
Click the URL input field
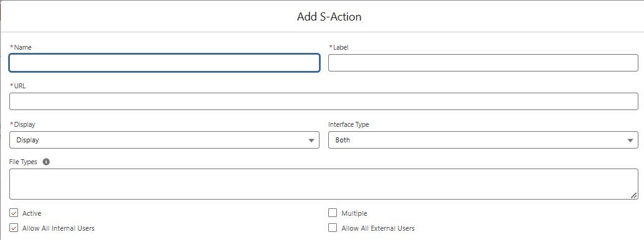[x=324, y=101]
